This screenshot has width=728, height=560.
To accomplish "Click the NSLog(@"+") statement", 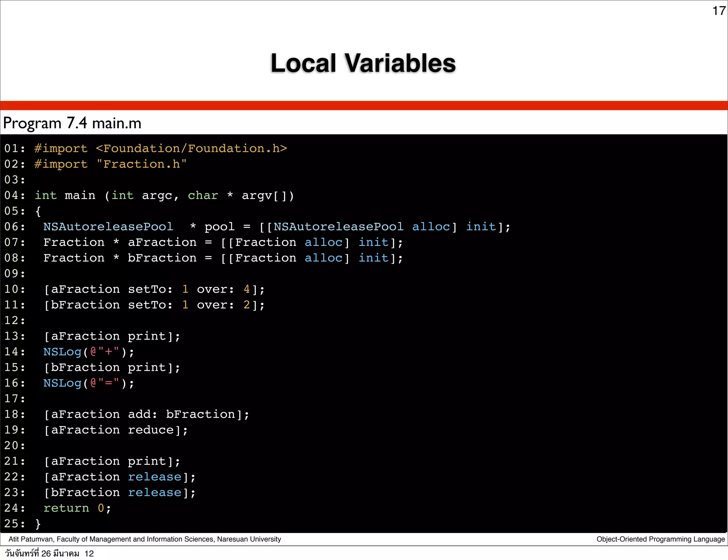I will (89, 352).
